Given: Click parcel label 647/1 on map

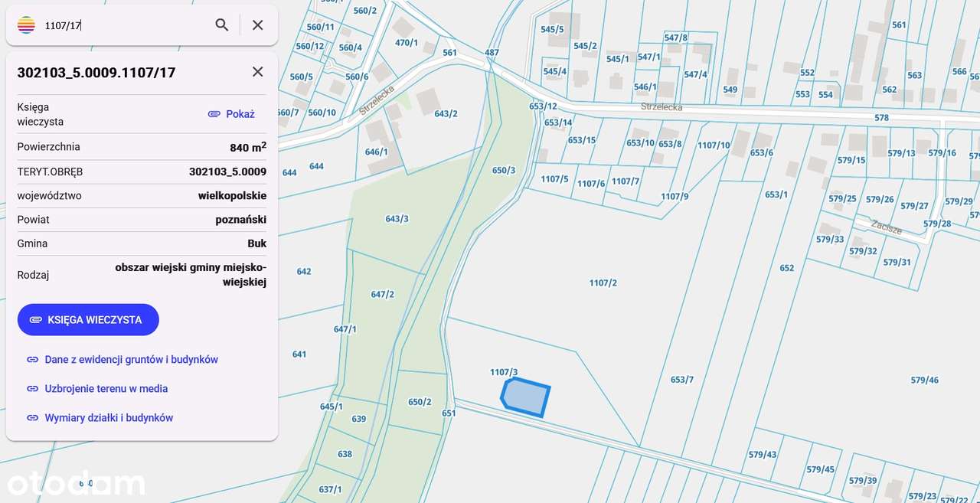Looking at the screenshot, I should 345,330.
